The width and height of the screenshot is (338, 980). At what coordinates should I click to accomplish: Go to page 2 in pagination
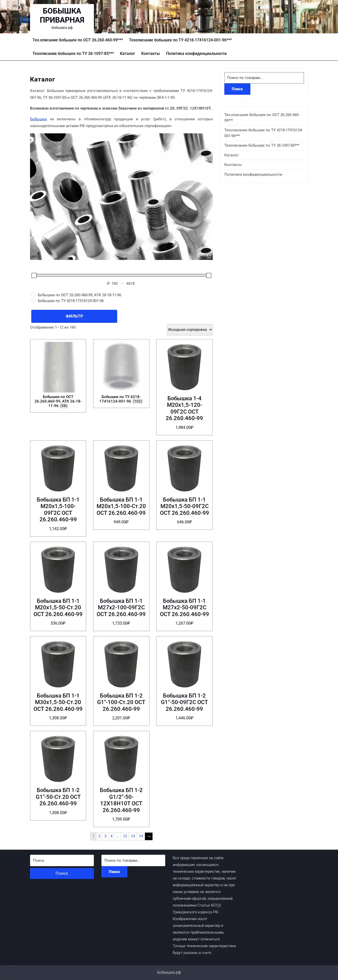(x=100, y=836)
